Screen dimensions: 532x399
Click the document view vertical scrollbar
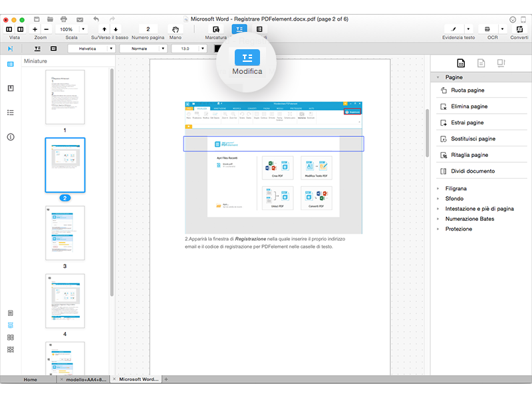[427, 133]
